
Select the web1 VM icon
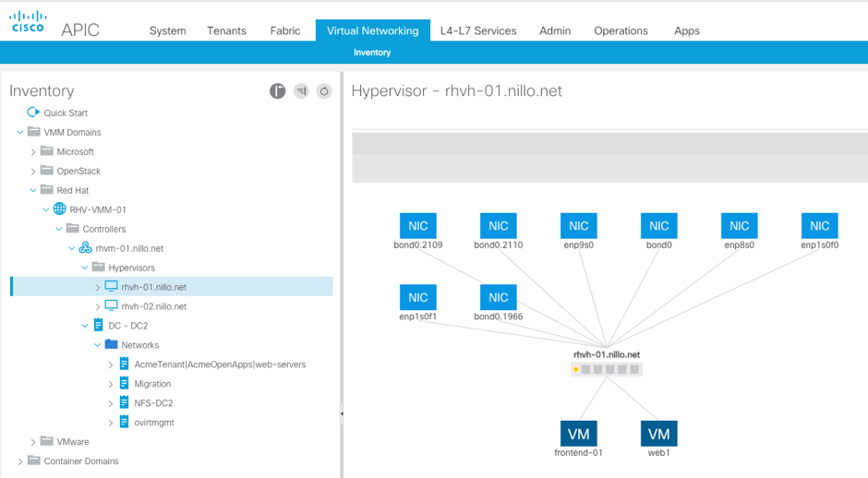click(x=658, y=434)
